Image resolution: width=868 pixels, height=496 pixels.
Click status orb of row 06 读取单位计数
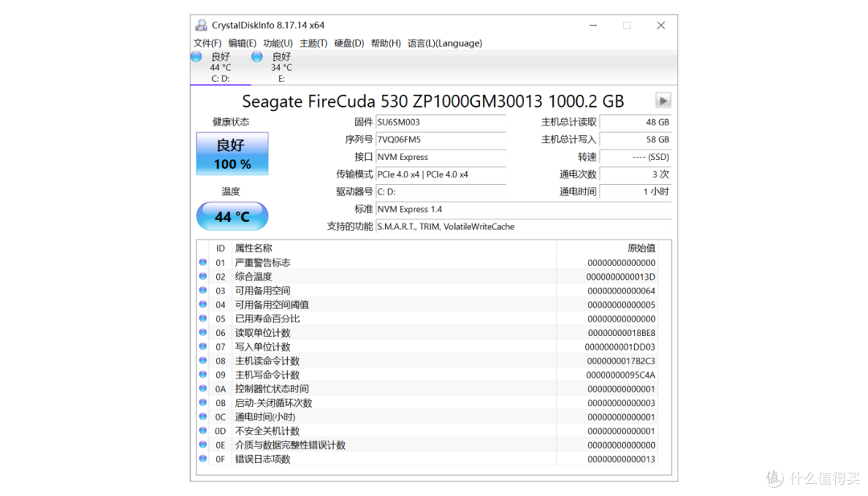pyautogui.click(x=203, y=332)
